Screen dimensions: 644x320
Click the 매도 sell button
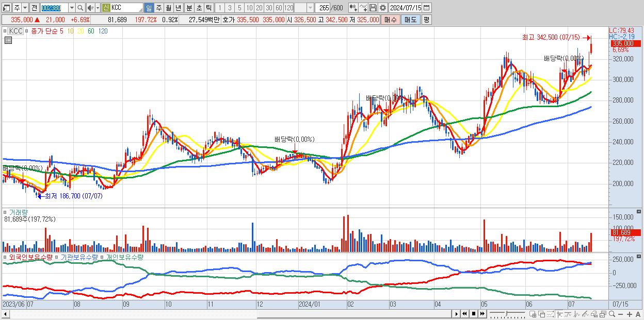coord(410,20)
